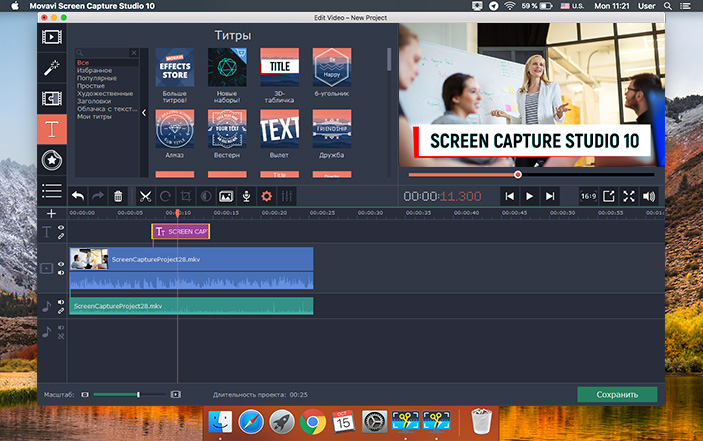Screen dimensions: 703x441
Task: Toggle empty audio track link icon
Action: (61, 336)
